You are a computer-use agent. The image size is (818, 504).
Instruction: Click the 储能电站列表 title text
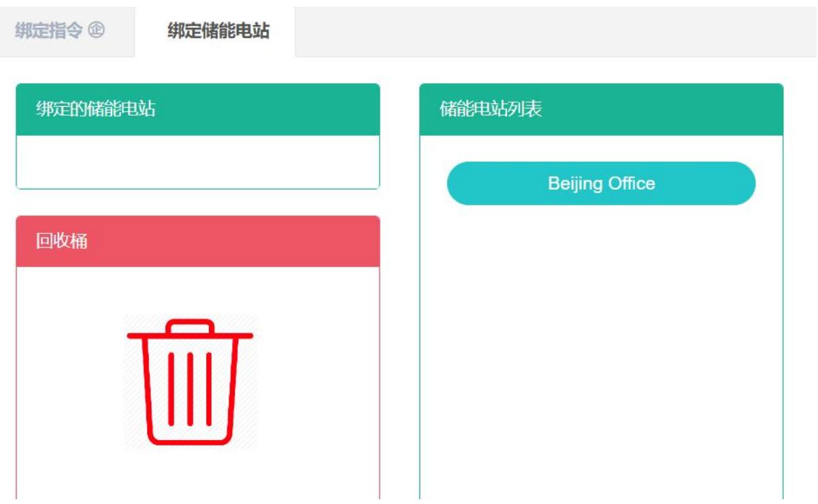tap(491, 110)
